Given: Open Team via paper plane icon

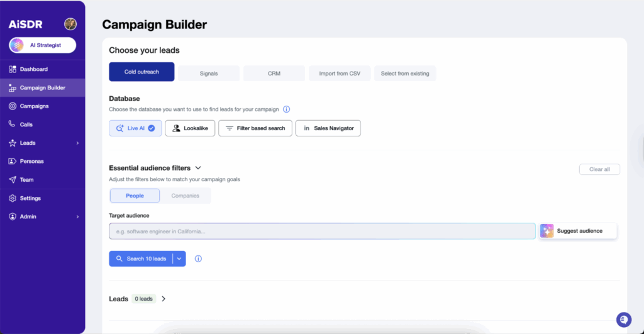Looking at the screenshot, I should (x=13, y=180).
